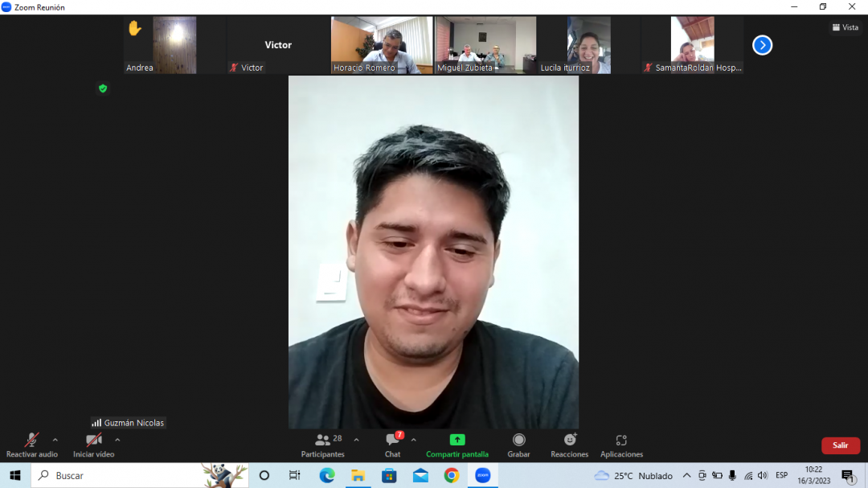Show next participants with blue arrow

762,45
